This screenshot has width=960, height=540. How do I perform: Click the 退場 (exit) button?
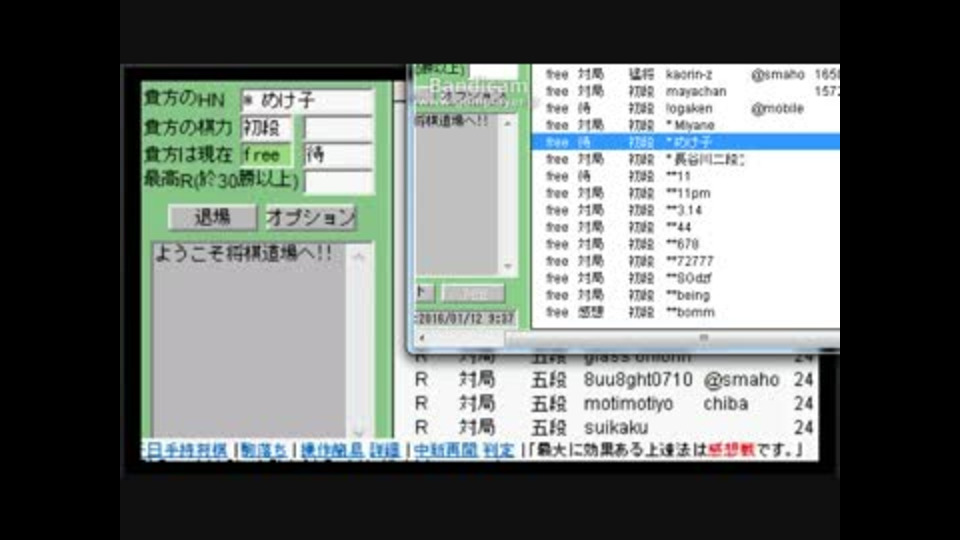coord(212,217)
